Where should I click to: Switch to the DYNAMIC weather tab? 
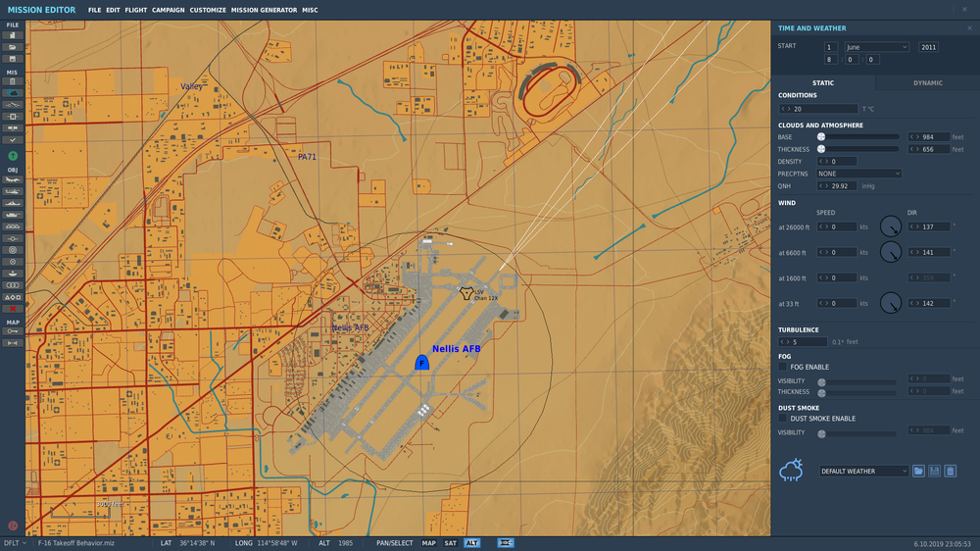927,82
